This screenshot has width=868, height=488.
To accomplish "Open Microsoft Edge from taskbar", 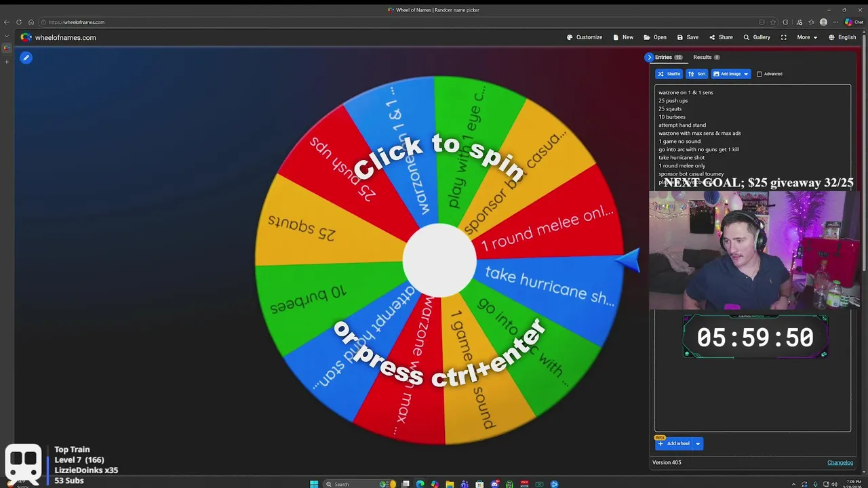I will (x=420, y=484).
